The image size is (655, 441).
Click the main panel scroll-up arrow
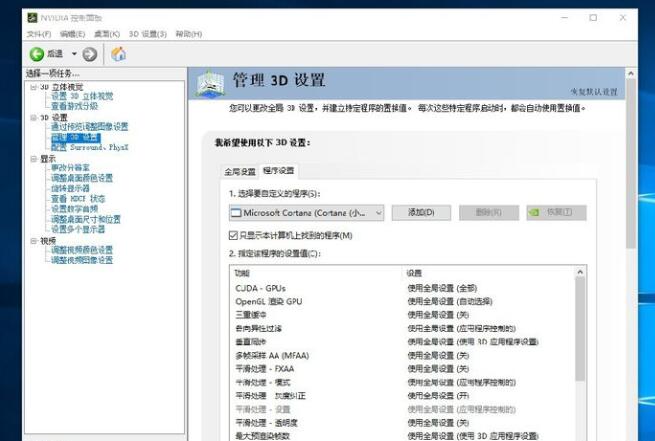(x=631, y=73)
